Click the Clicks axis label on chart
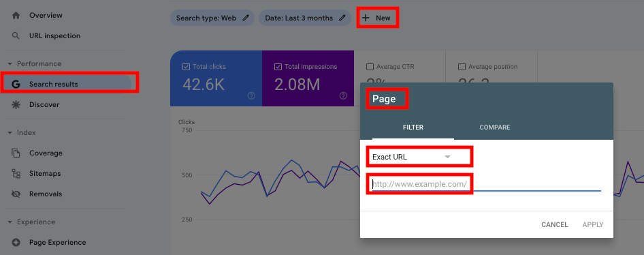 coord(187,122)
